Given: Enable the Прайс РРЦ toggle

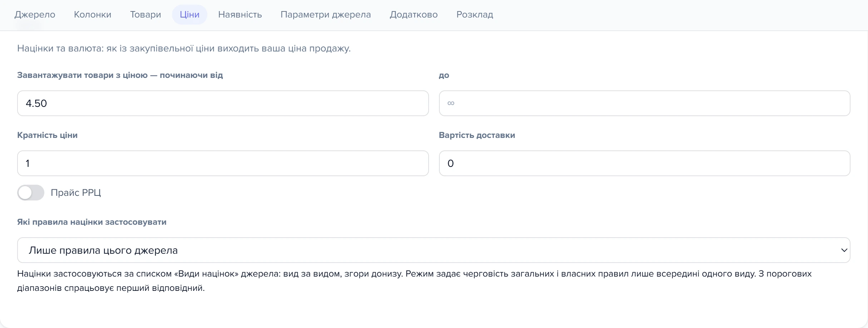Looking at the screenshot, I should (31, 193).
